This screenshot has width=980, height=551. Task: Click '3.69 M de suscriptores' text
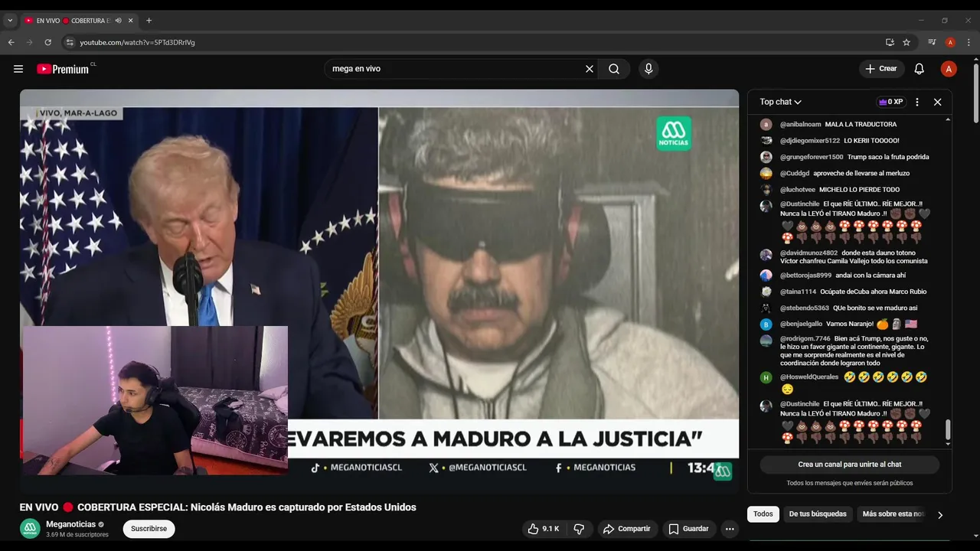[77, 534]
